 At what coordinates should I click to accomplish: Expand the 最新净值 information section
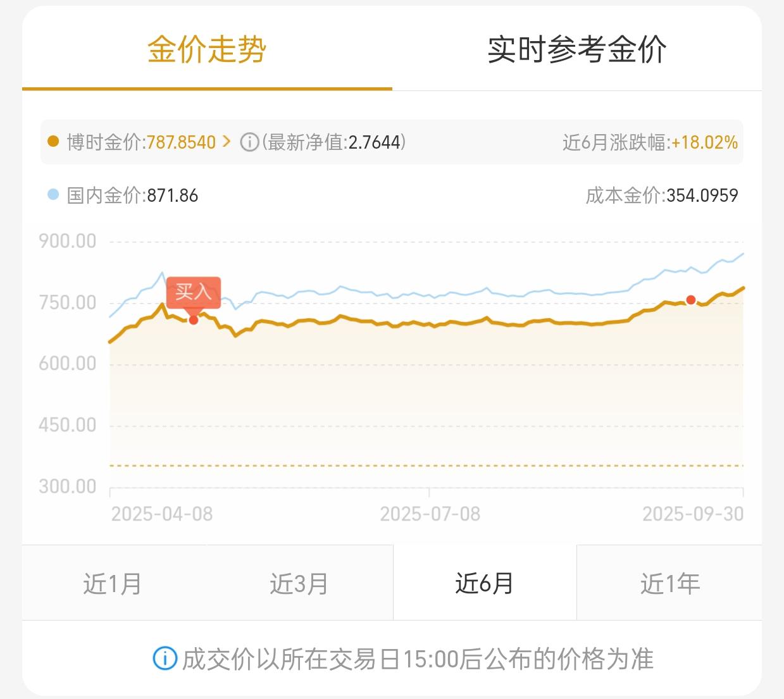(x=248, y=142)
